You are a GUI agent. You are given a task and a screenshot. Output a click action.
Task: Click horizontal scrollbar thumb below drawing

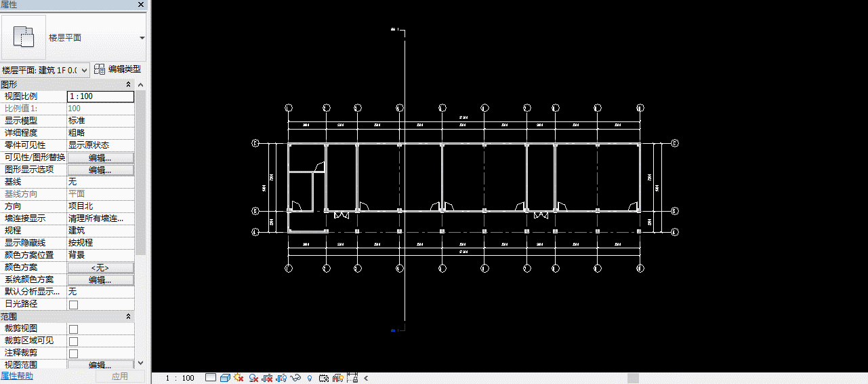(x=633, y=378)
